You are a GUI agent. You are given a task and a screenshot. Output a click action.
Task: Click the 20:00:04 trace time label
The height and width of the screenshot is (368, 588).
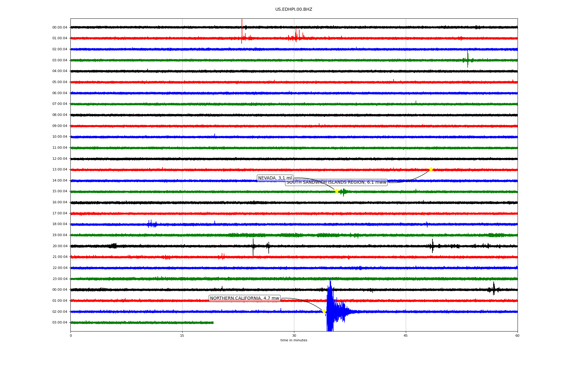point(60,246)
